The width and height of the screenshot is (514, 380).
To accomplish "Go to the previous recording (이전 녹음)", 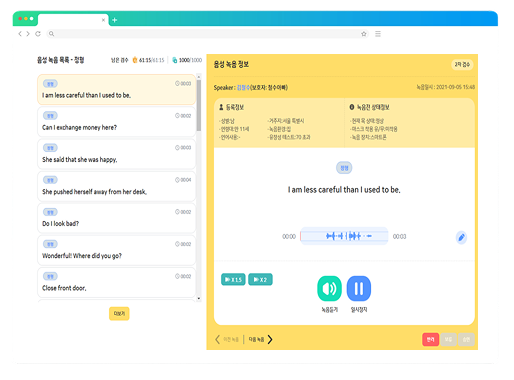I will pos(227,339).
